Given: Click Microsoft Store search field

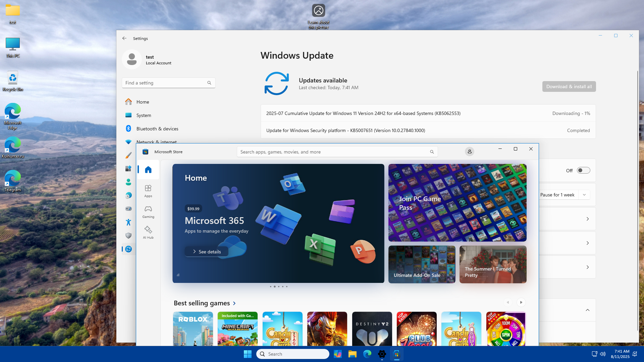Looking at the screenshot, I should coord(337,152).
